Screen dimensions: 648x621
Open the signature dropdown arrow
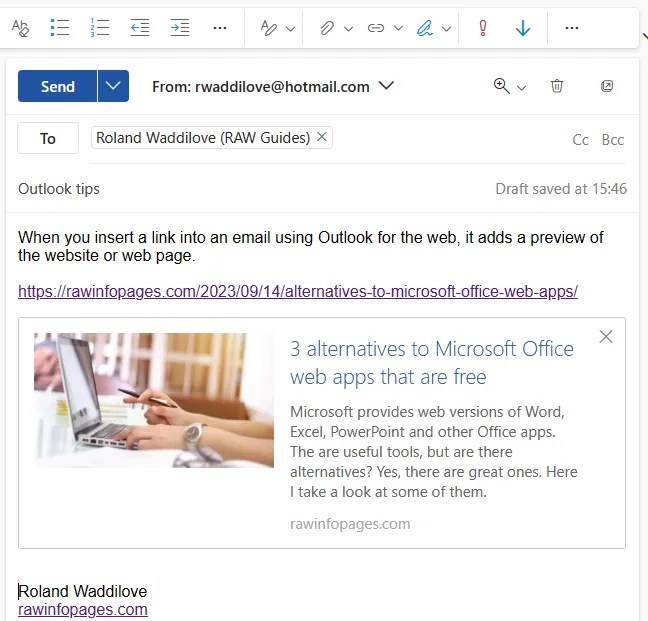(446, 29)
